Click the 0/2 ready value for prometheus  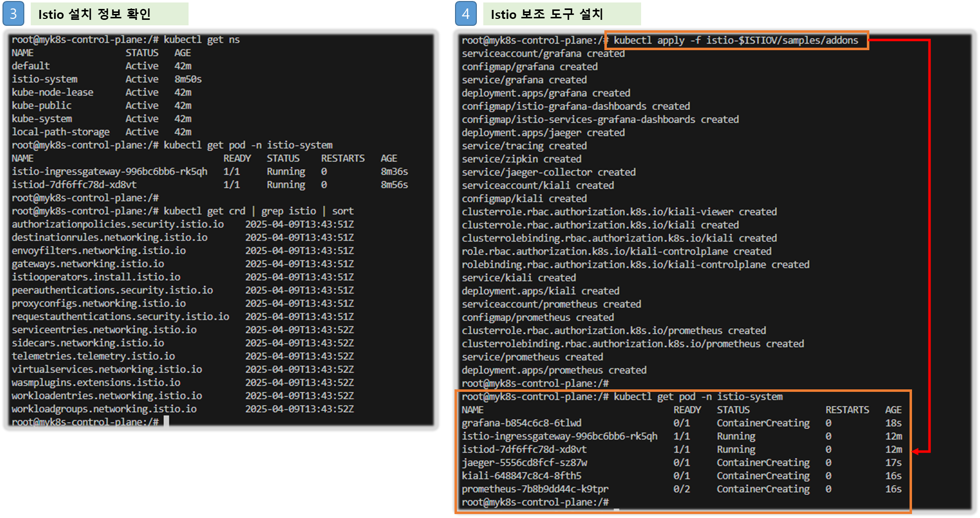pos(681,489)
